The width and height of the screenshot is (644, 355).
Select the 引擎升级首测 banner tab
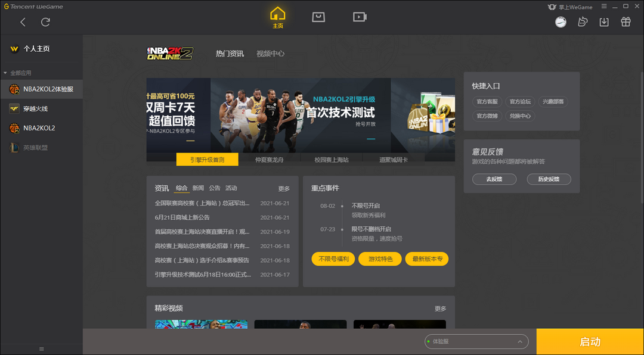[x=208, y=160]
